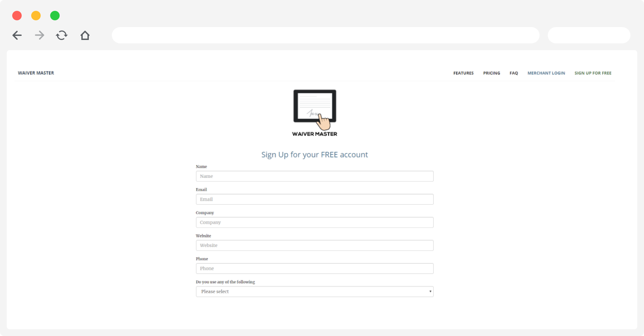This screenshot has width=644, height=336.
Task: Click the browser forward navigation arrow
Action: point(39,35)
